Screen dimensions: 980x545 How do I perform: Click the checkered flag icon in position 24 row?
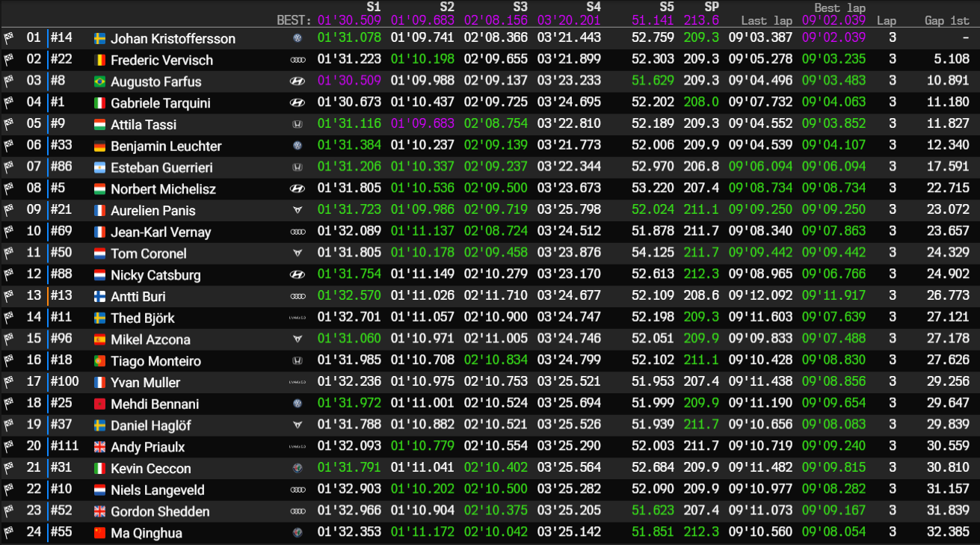(x=8, y=533)
